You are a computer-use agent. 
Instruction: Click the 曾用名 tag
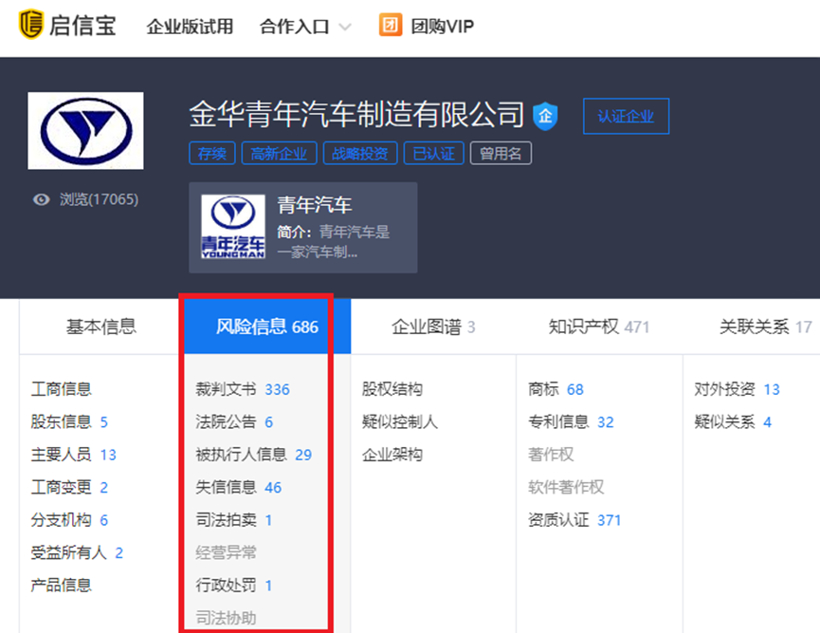click(x=500, y=153)
